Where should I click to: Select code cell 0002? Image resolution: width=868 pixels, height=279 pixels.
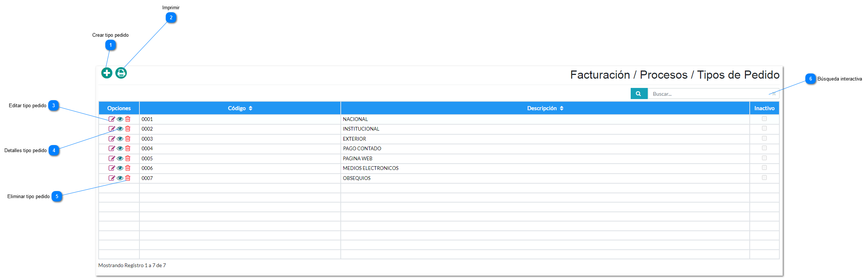tap(240, 129)
